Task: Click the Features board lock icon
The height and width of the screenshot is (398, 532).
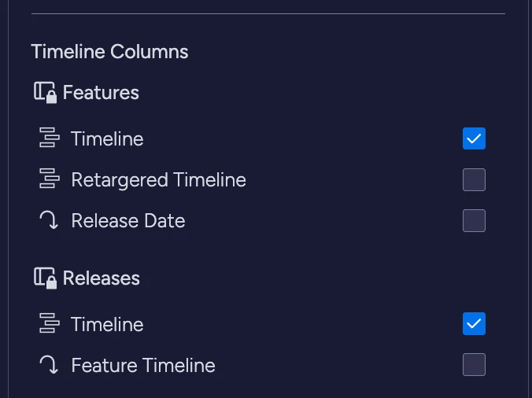Action: [45, 93]
